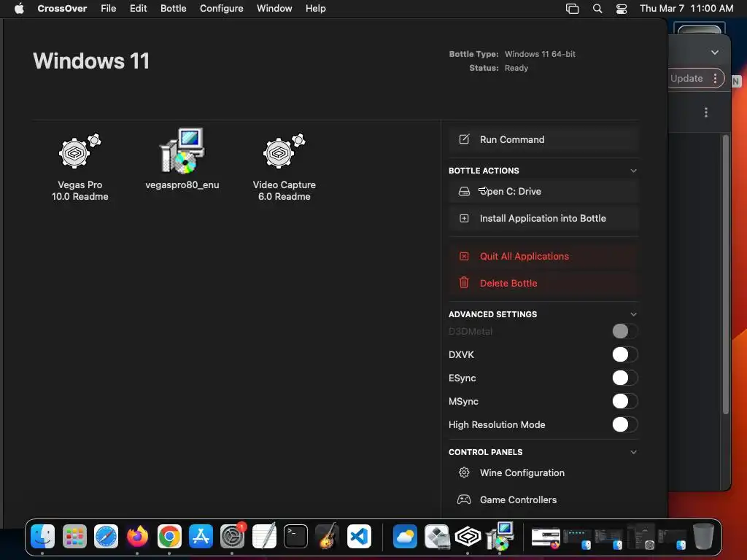
Task: Toggle the D3DMetal switch
Action: coord(624,331)
